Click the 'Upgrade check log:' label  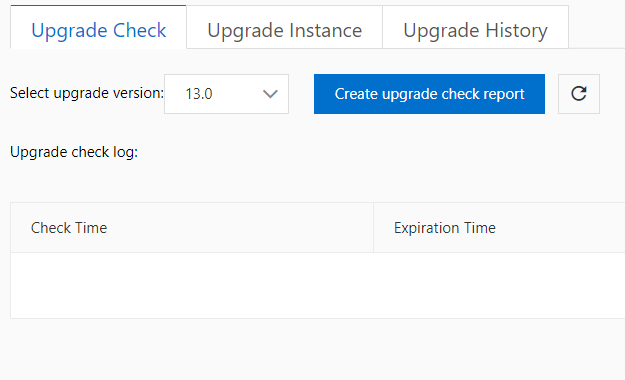pos(74,152)
